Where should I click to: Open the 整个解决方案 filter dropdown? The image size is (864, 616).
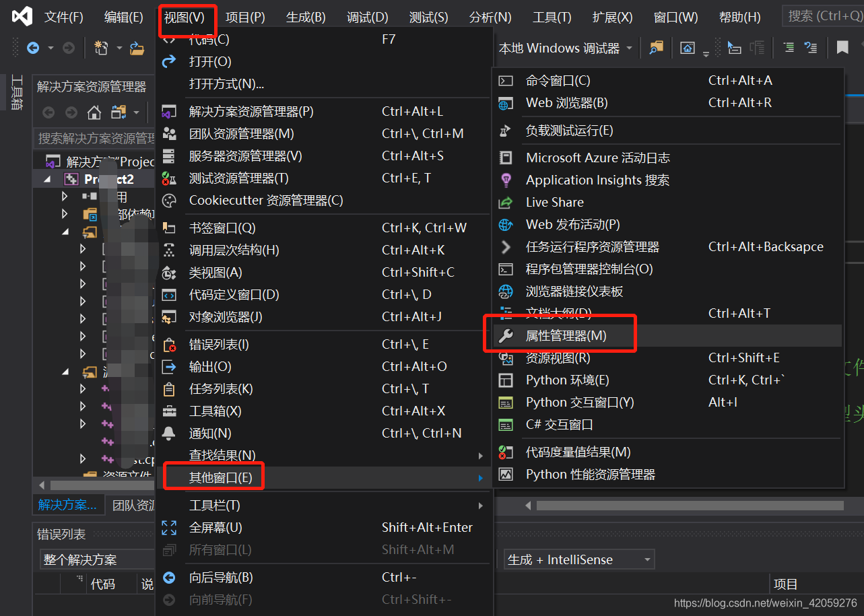click(97, 559)
